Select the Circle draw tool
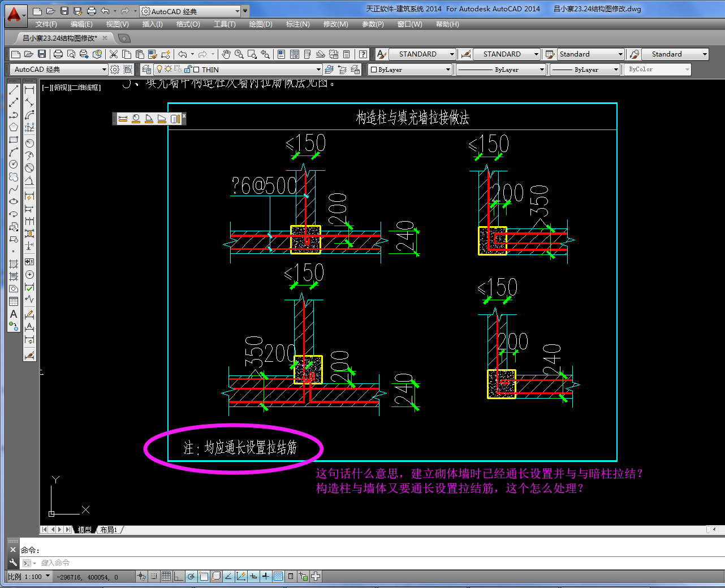 [14, 165]
